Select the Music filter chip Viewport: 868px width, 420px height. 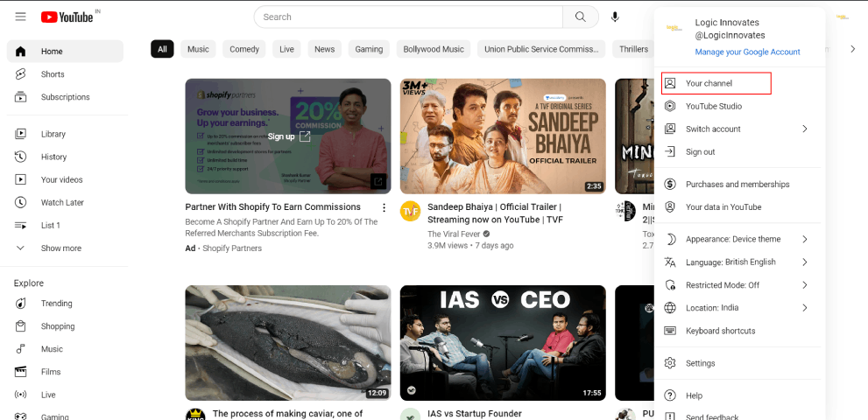198,49
